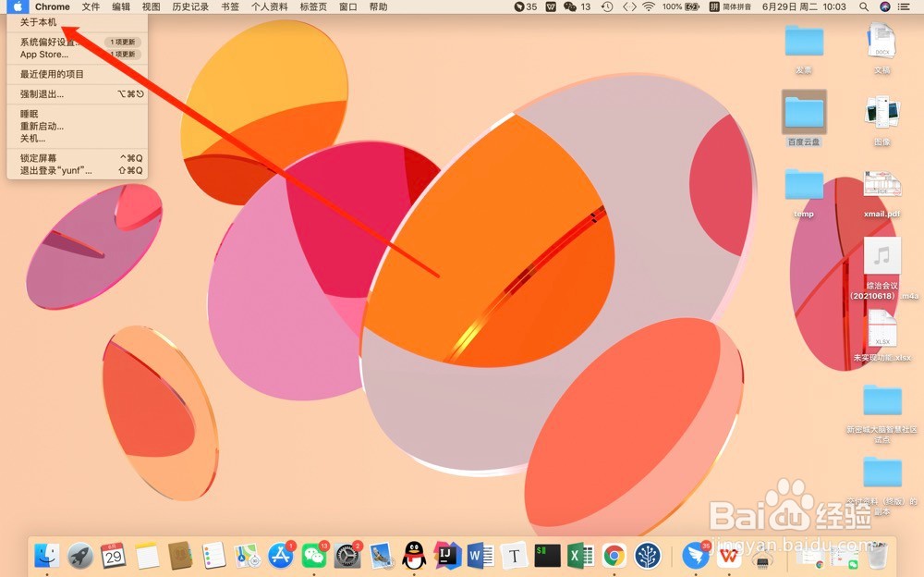Open Preview app in Dock

382,555
